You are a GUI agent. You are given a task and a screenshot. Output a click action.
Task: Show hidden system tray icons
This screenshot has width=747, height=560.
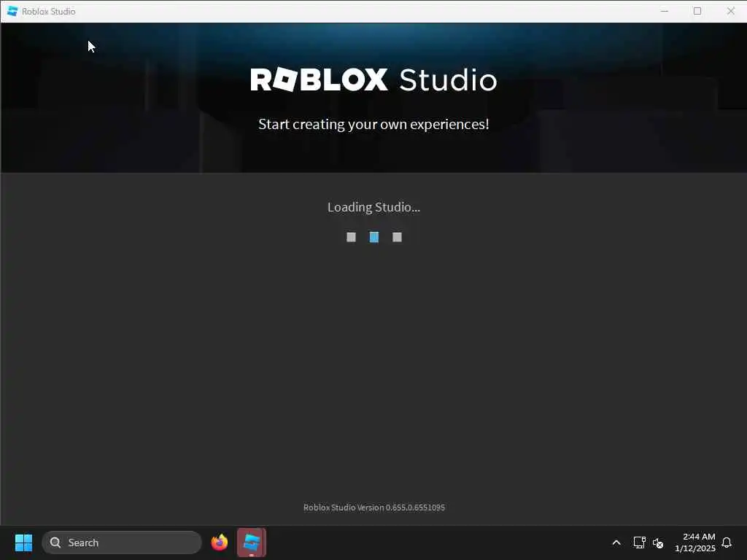[616, 542]
